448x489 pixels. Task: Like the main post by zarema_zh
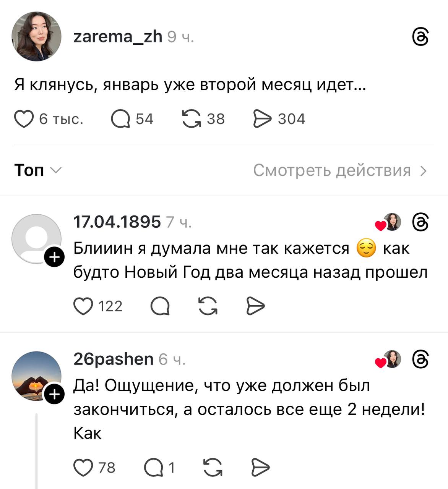(x=24, y=119)
